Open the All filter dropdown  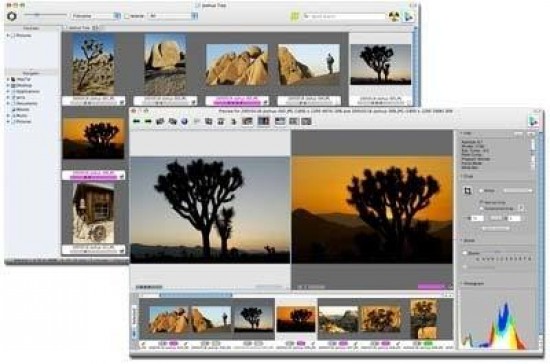point(173,16)
